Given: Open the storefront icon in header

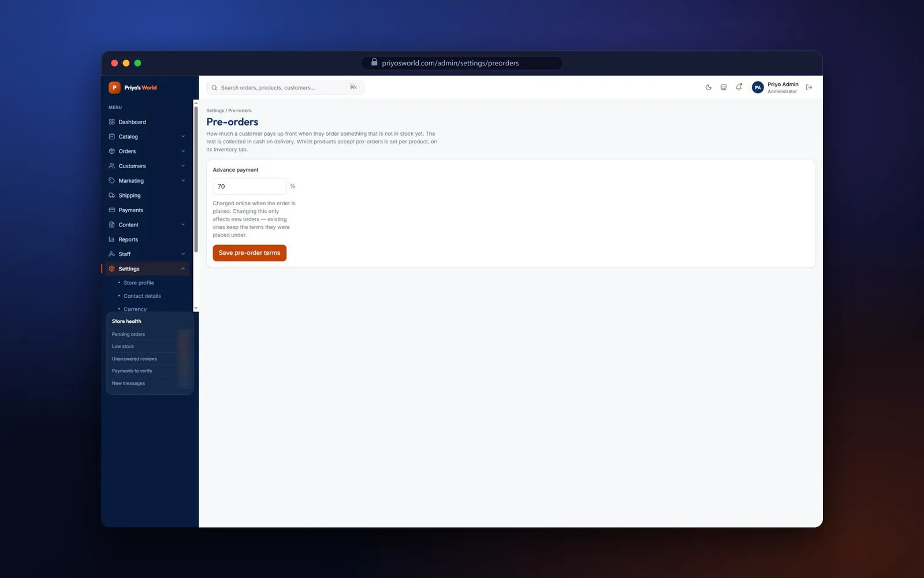Looking at the screenshot, I should [x=724, y=87].
